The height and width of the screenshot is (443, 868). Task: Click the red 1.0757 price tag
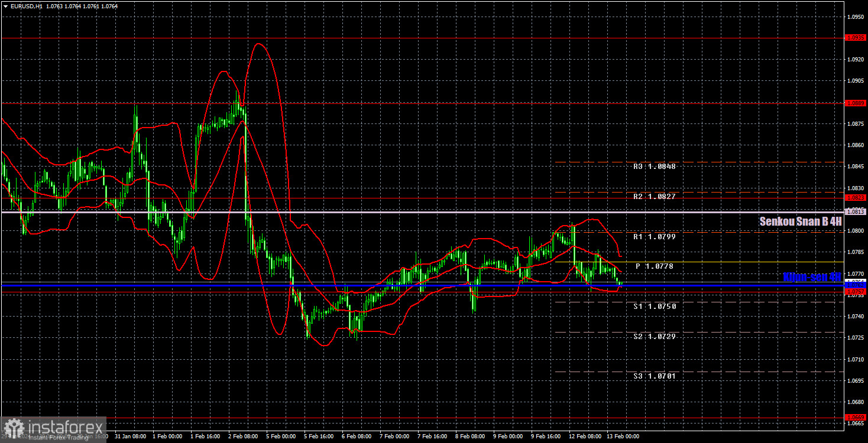pos(856,291)
